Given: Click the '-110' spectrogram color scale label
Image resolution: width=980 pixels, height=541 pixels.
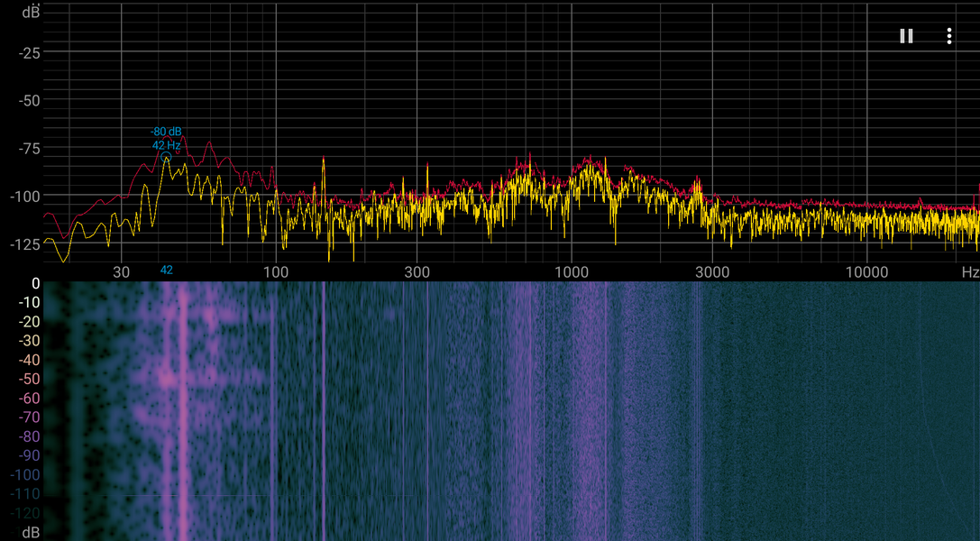Looking at the screenshot, I should 25,494.
